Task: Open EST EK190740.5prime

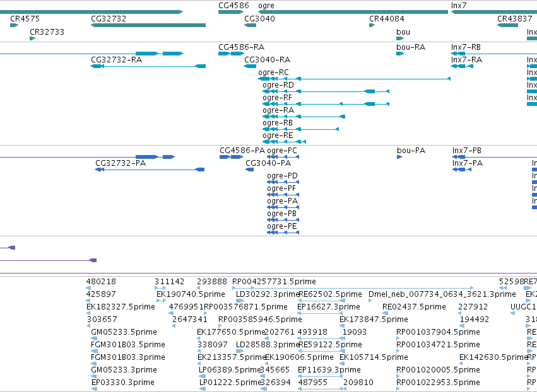Action: pyautogui.click(x=191, y=294)
